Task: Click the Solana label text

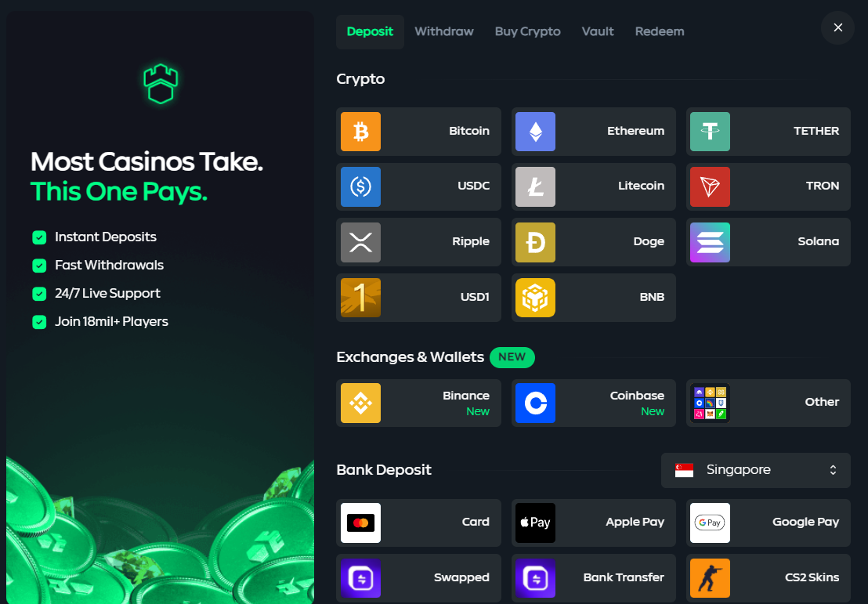Action: click(x=818, y=241)
